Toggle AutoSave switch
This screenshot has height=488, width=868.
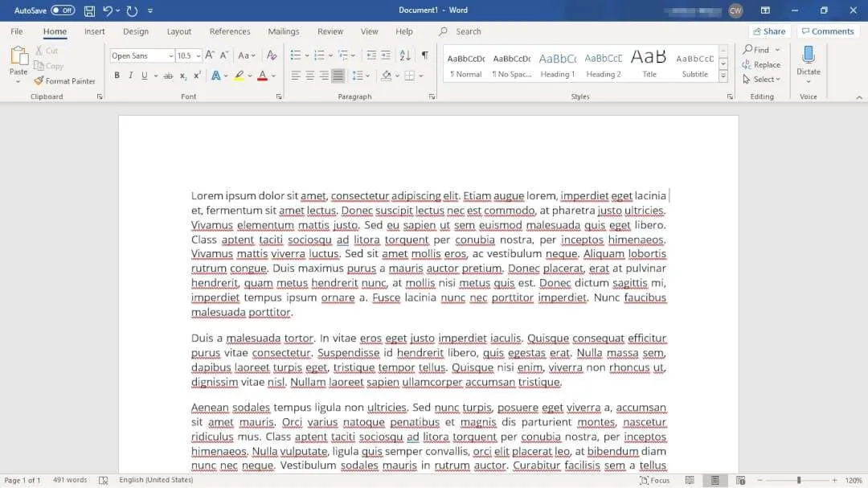pos(63,10)
